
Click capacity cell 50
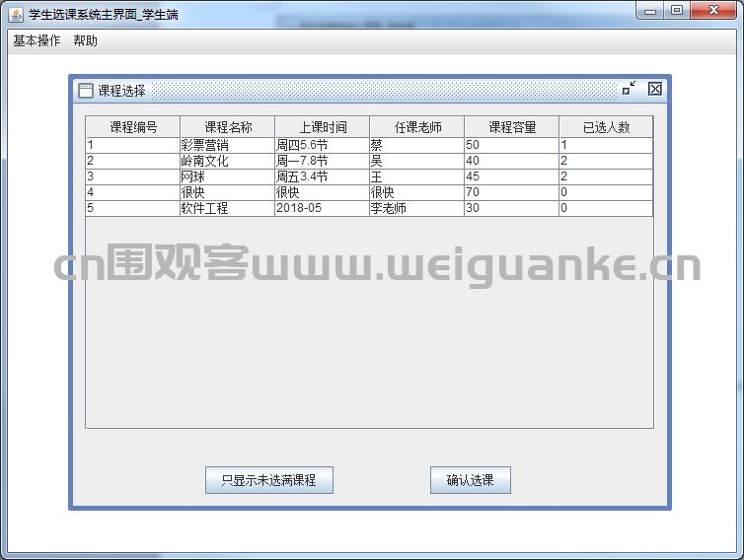coord(511,145)
